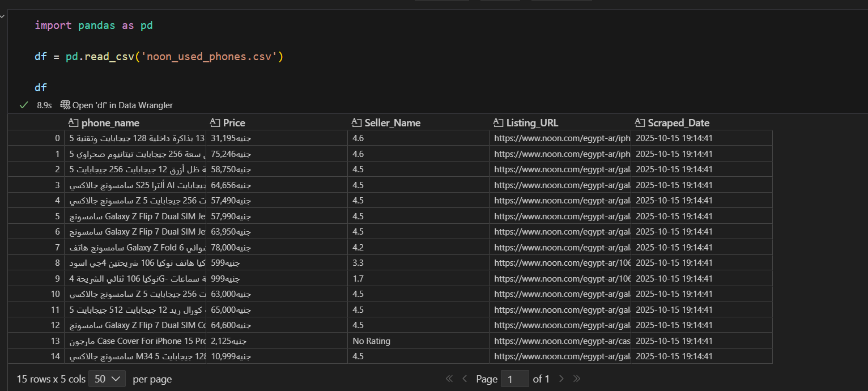The image size is (868, 391).
Task: Open 'df' in Data Wrangler
Action: [122, 105]
